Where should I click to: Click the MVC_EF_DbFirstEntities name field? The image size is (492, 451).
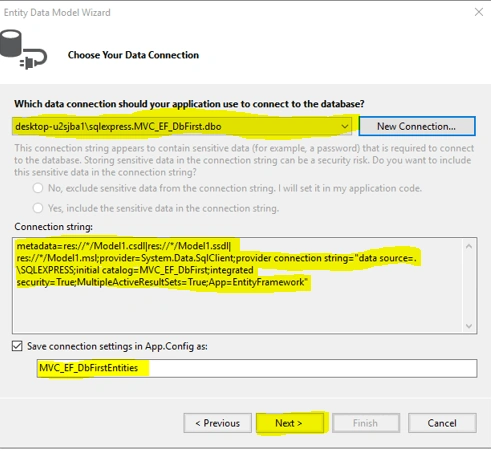pyautogui.click(x=257, y=368)
